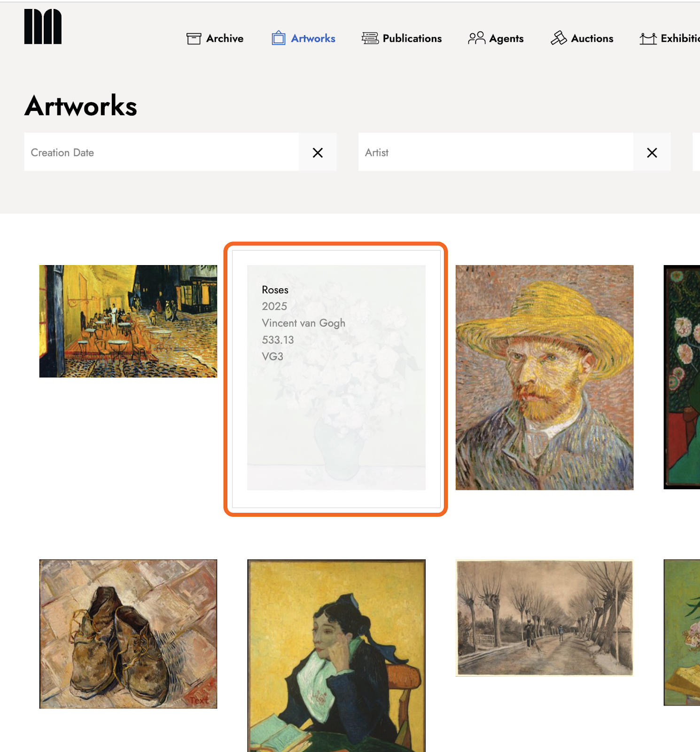
Task: Click the Archive box icon
Action: (x=194, y=39)
